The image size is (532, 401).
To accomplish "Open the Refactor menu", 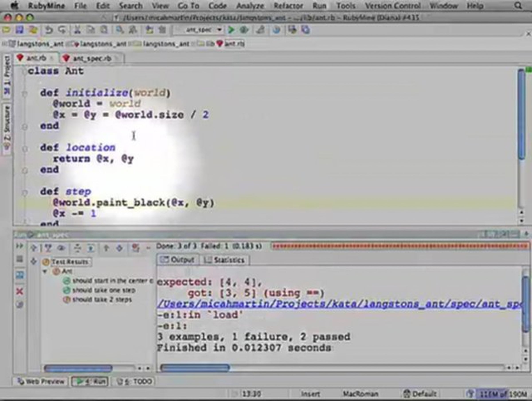I will 288,6.
